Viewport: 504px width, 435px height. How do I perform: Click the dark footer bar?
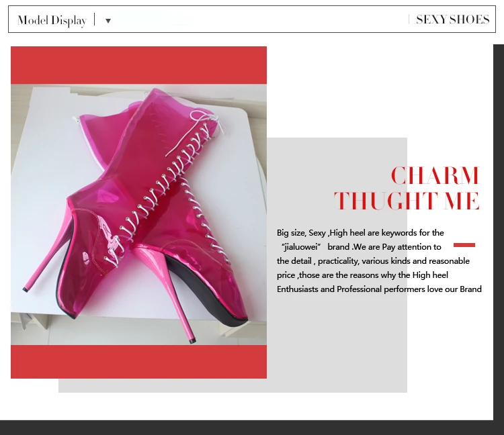pos(252,428)
